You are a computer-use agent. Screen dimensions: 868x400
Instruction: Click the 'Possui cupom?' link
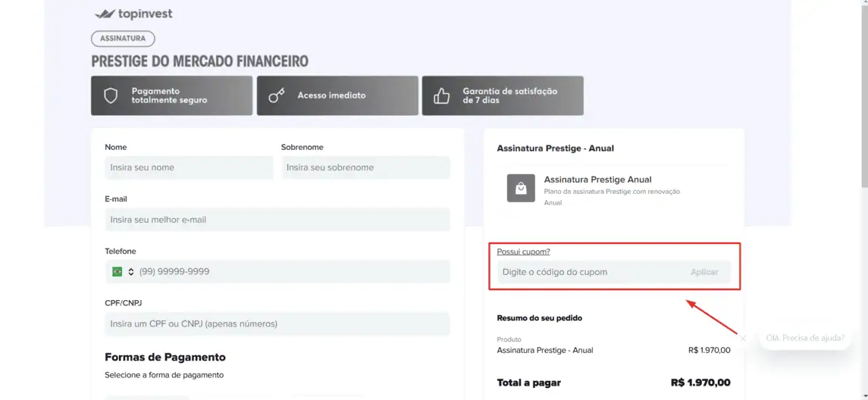click(523, 252)
